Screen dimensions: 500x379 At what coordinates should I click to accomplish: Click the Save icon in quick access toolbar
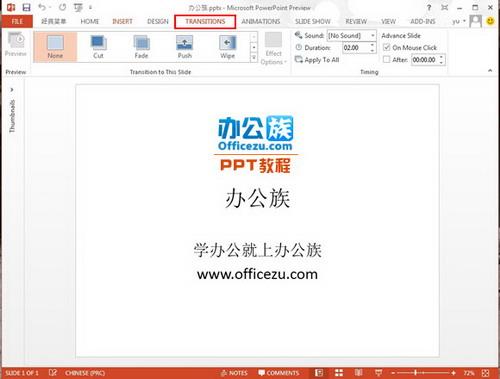tap(26, 7)
